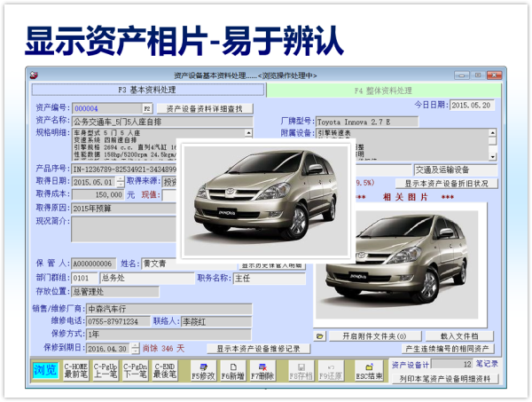Image resolution: width=532 pixels, height=402 pixels.
Task: Click up arrow of 附属设备 scrollbar
Action: [493, 132]
